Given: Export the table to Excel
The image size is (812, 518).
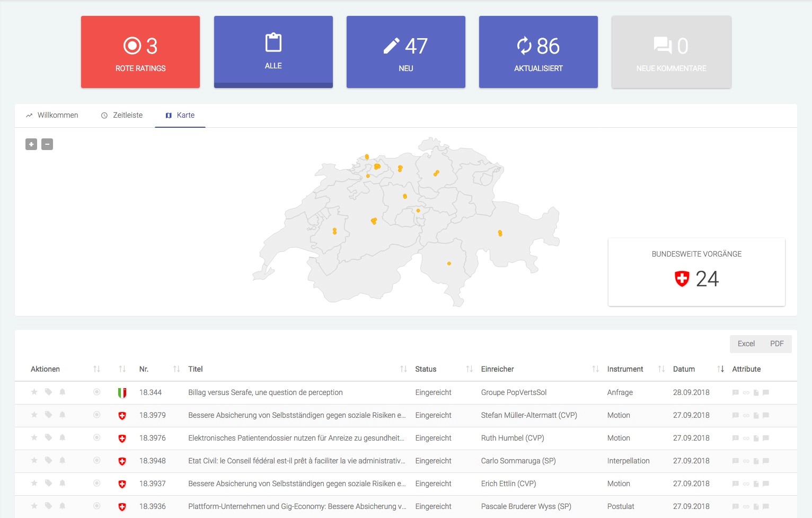Looking at the screenshot, I should pyautogui.click(x=746, y=344).
